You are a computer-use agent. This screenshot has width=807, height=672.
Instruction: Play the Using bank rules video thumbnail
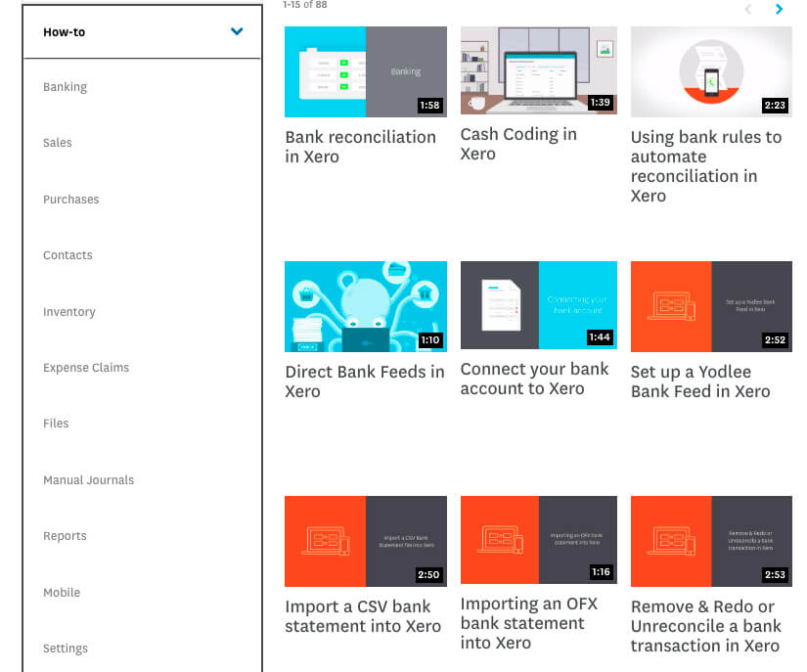click(x=711, y=71)
